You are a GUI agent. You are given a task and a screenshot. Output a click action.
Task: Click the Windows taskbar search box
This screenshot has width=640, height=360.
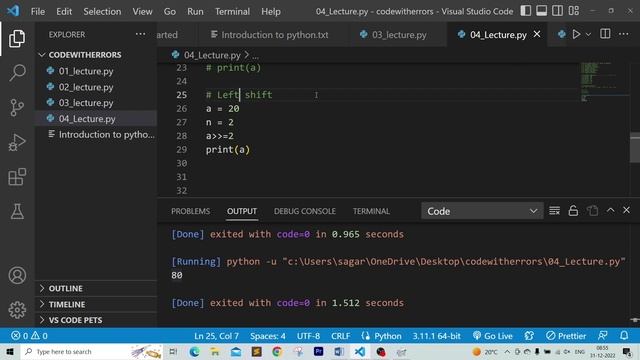[x=91, y=351]
